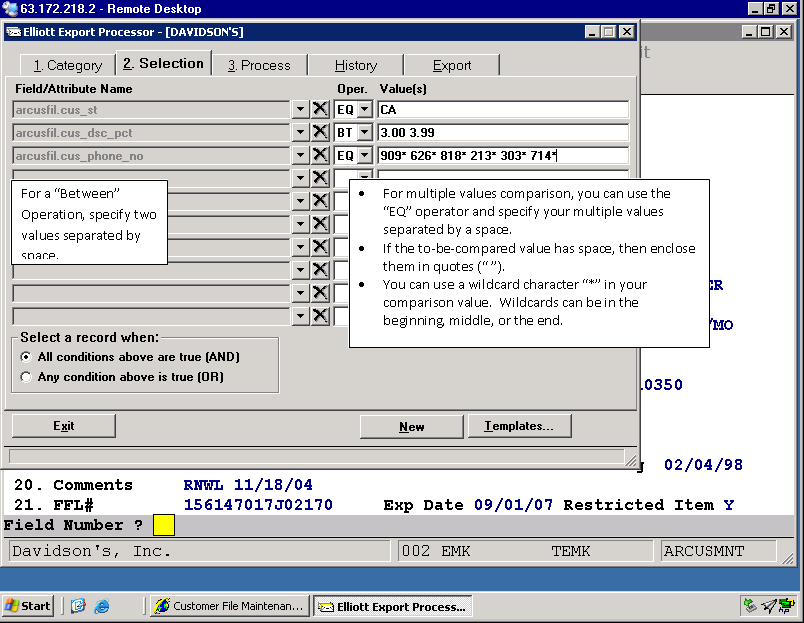This screenshot has width=804, height=623.
Task: Click the value field with phone area codes
Action: [x=503, y=155]
